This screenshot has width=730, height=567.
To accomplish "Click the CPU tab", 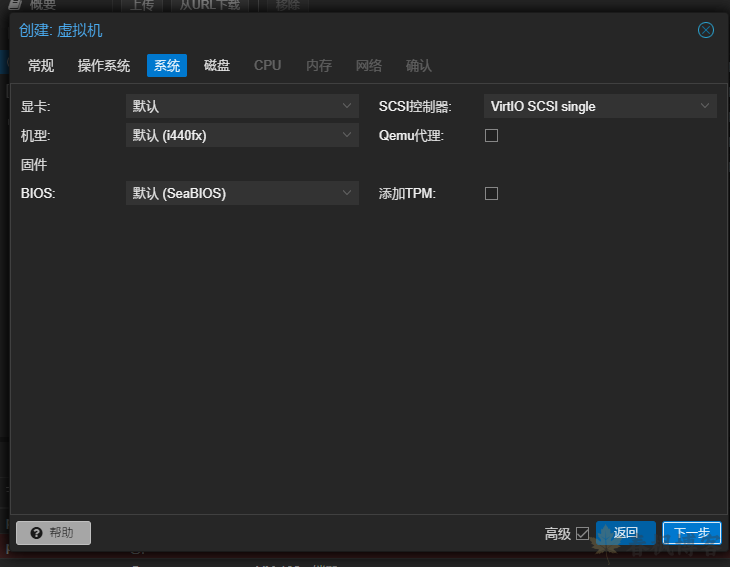I will click(x=267, y=66).
